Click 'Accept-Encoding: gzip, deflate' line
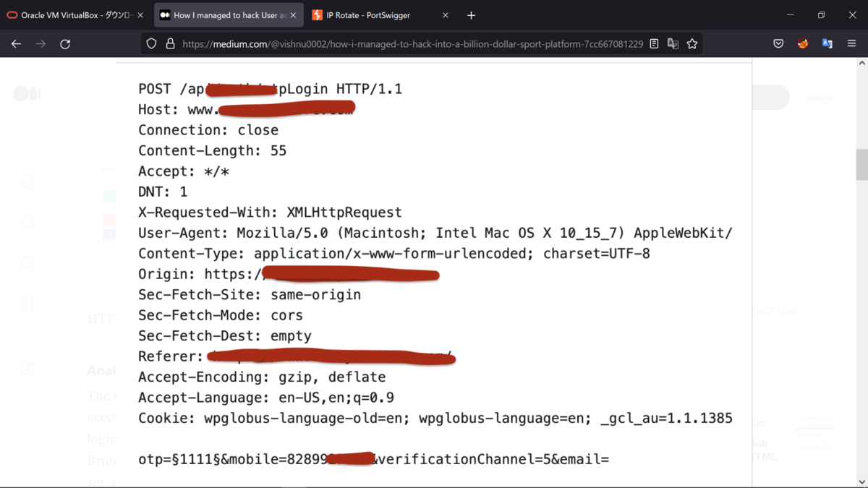This screenshot has height=488, width=868. click(262, 377)
